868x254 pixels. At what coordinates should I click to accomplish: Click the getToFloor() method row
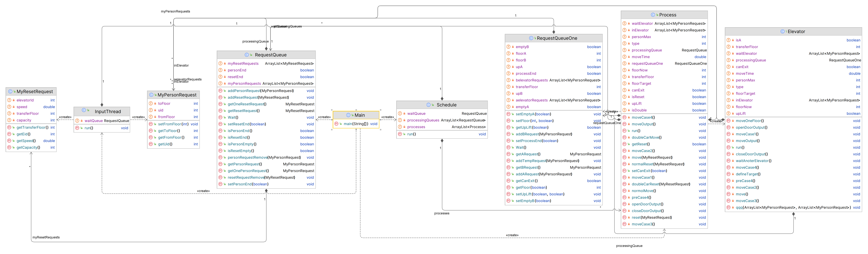pos(174,131)
